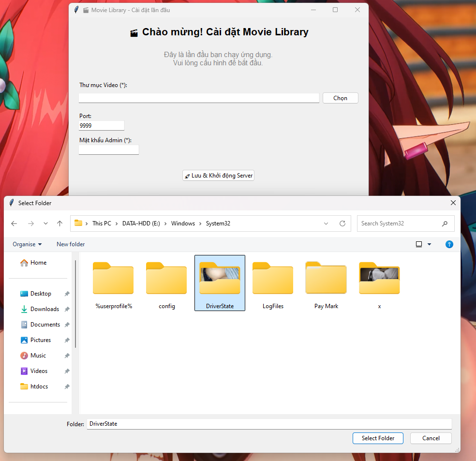476x461 pixels.
Task: Click the pin icon beside Desktop
Action: [67, 294]
